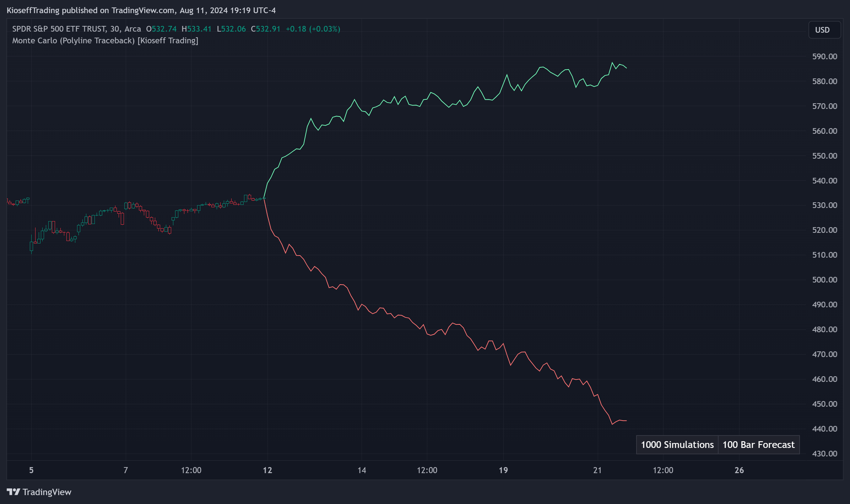
Task: Click the 450.00 price axis label
Action: point(825,404)
